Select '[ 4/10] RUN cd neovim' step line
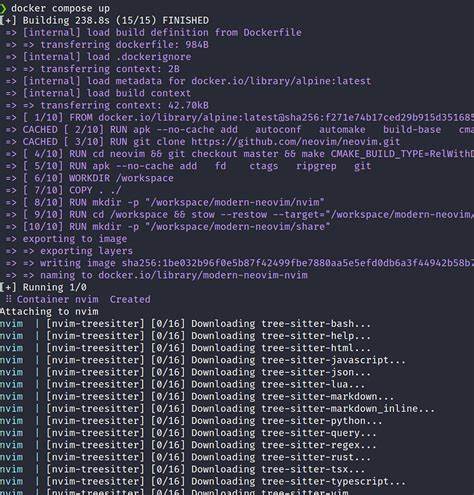The image size is (474, 495). tap(240, 154)
